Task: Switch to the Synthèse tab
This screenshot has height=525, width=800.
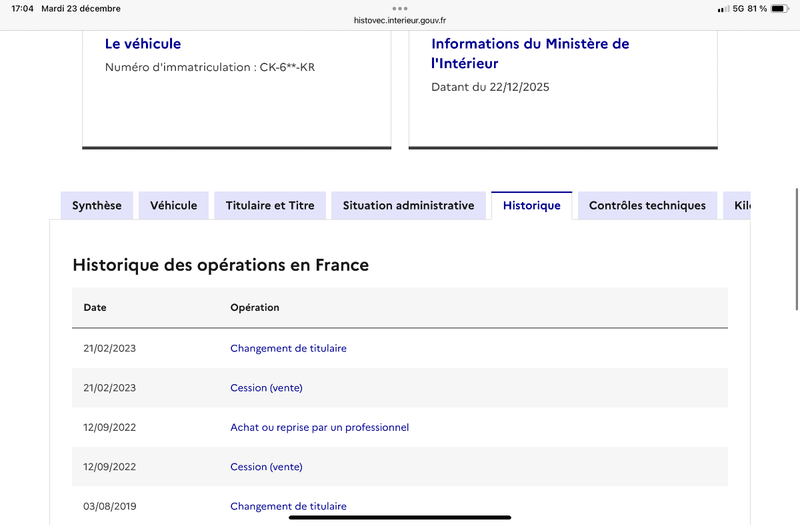Action: [96, 206]
